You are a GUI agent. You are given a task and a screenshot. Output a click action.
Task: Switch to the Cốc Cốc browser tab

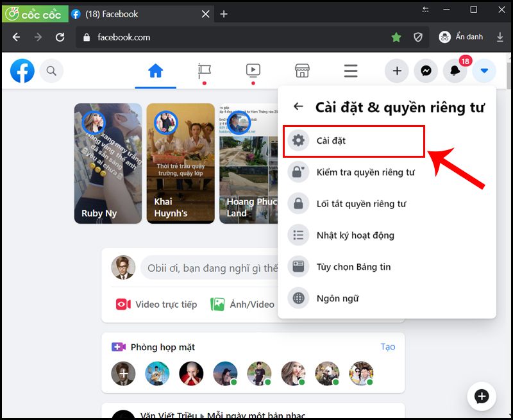[35, 13]
